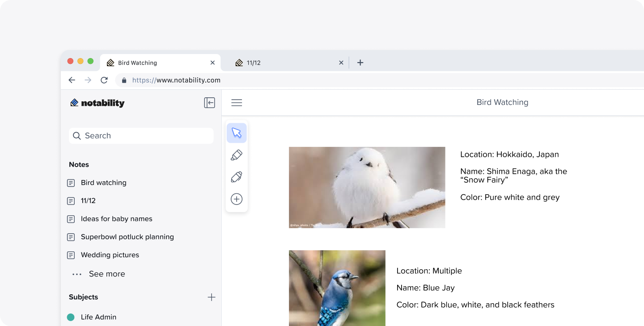Viewport: 644px width, 326px height.
Task: Close the 11/12 tab
Action: [341, 63]
